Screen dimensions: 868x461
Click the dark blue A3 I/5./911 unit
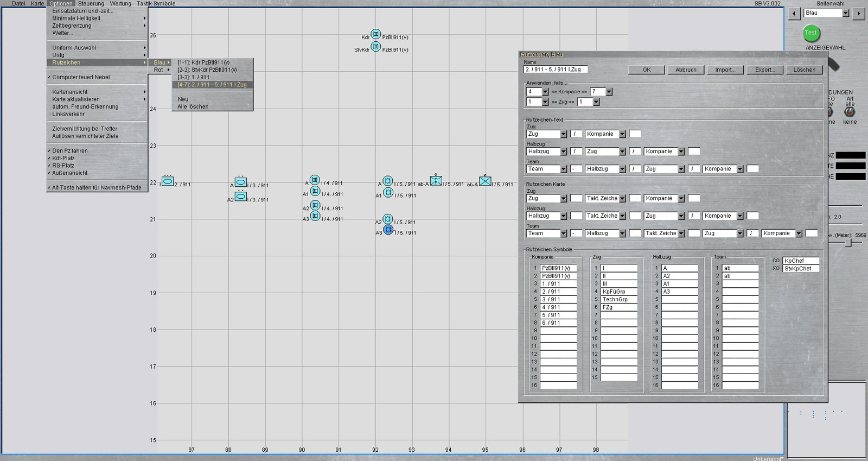388,230
